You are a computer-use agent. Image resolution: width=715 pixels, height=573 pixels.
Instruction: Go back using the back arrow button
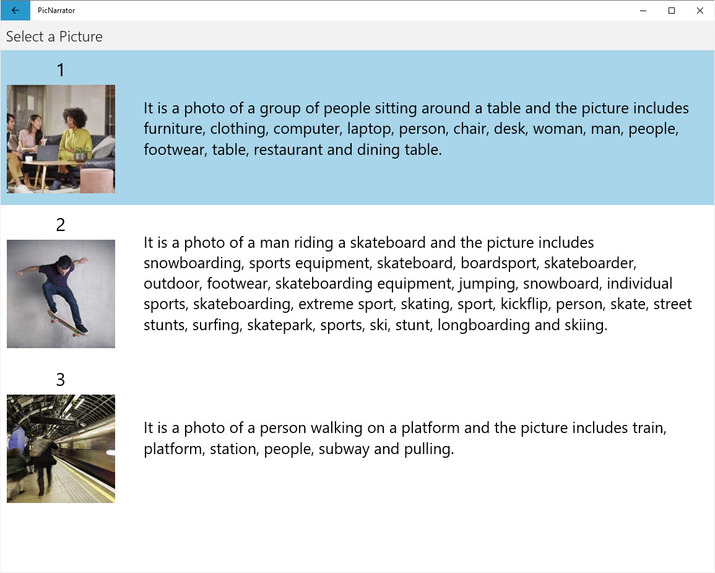tap(15, 10)
